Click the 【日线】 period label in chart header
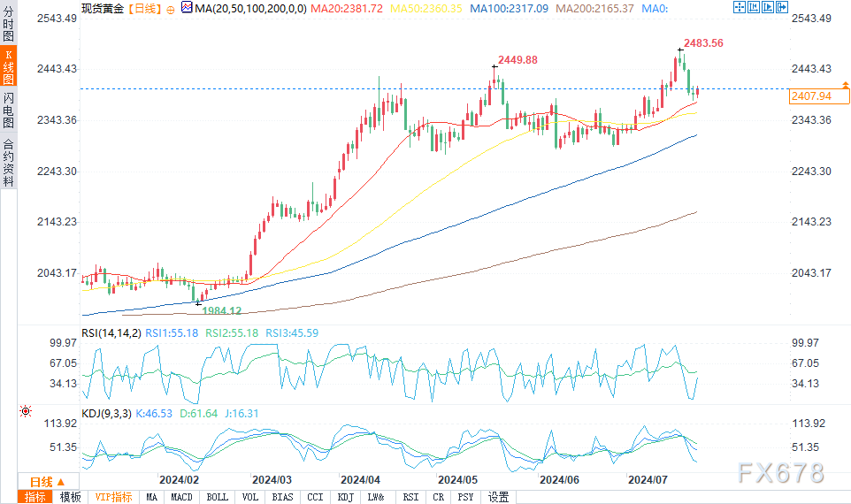Image resolution: width=851 pixels, height=504 pixels. [x=142, y=9]
